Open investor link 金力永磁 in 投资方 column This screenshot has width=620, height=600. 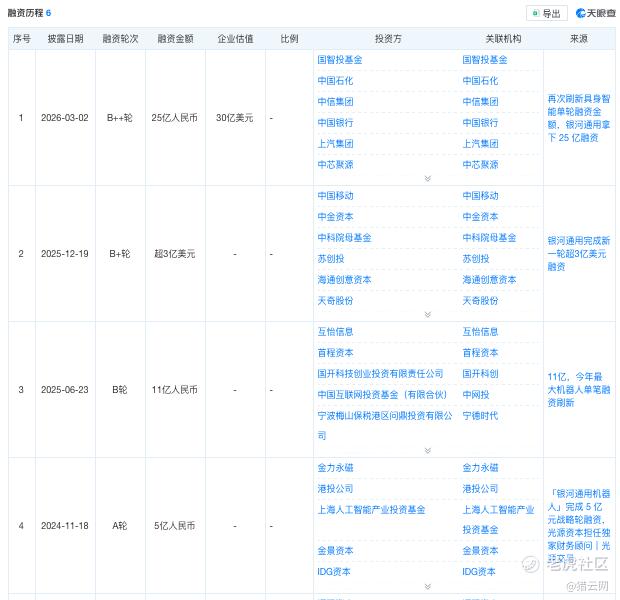pyautogui.click(x=335, y=468)
